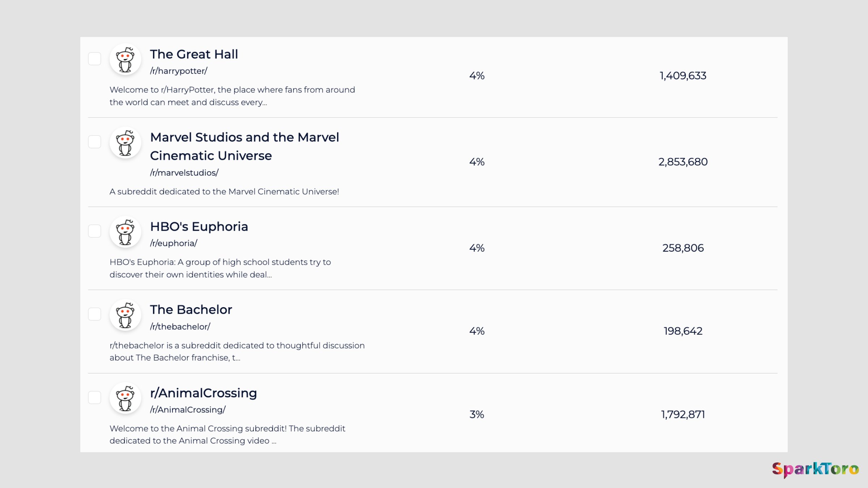Select the HBO's Euphoria checkbox

point(94,231)
